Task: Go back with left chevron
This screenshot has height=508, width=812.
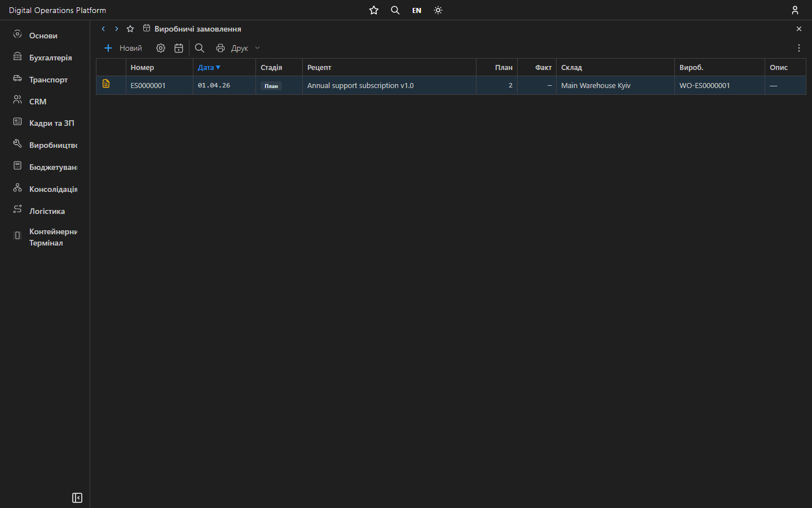Action: (103, 29)
